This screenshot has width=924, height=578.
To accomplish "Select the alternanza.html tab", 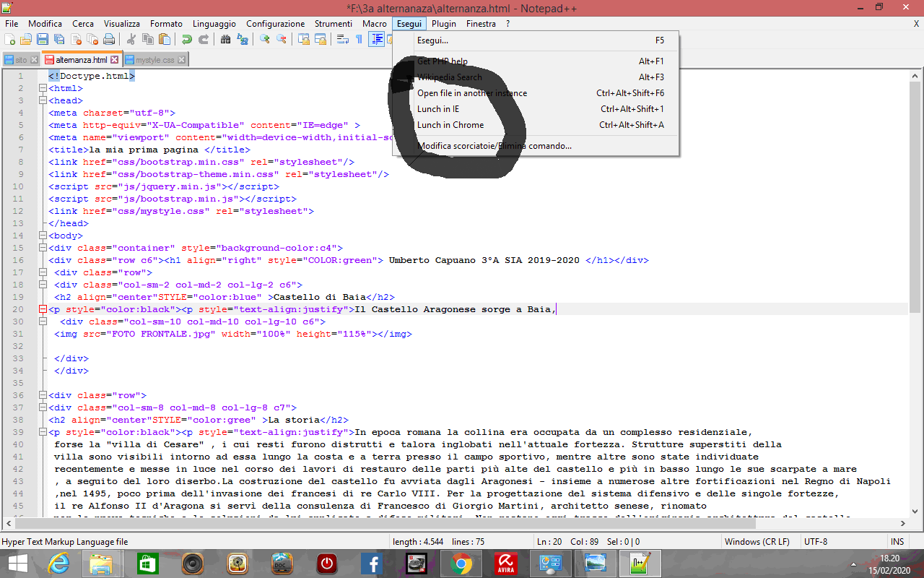I will click(82, 60).
